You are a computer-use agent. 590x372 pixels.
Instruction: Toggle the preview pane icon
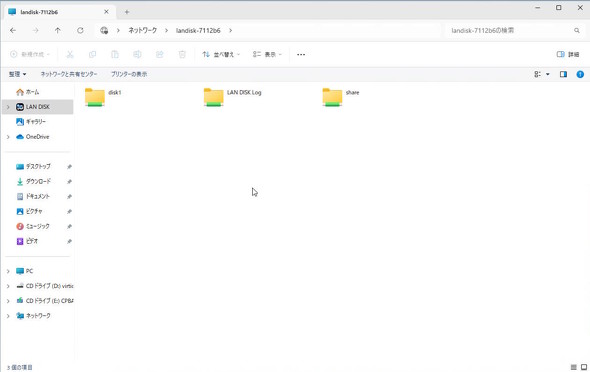563,74
